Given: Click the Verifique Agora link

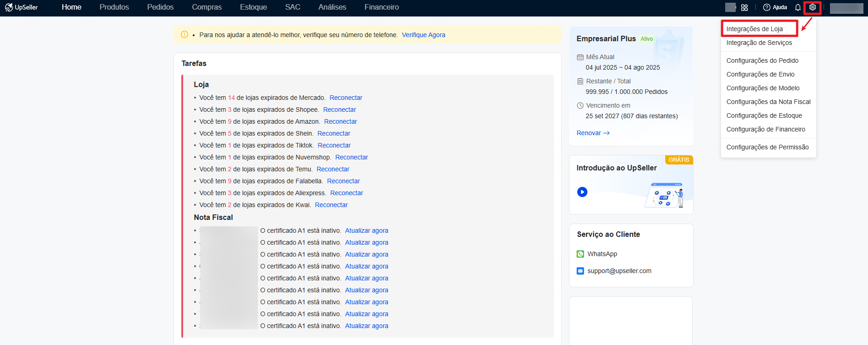Looking at the screenshot, I should click(423, 35).
